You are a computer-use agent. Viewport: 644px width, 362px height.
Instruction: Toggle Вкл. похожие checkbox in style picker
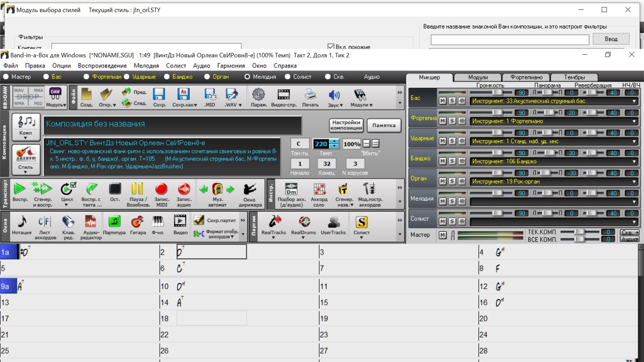(x=331, y=47)
